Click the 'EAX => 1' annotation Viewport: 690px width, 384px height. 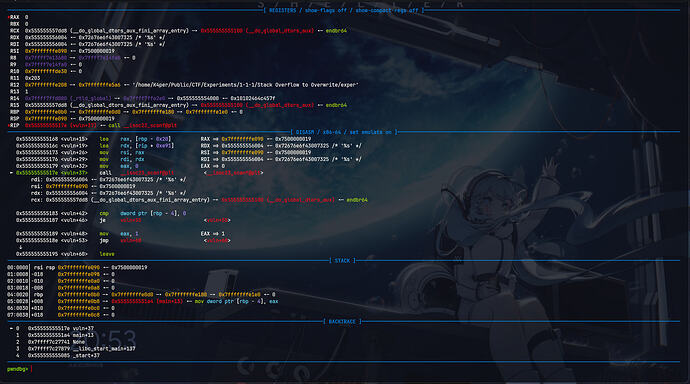click(x=213, y=234)
